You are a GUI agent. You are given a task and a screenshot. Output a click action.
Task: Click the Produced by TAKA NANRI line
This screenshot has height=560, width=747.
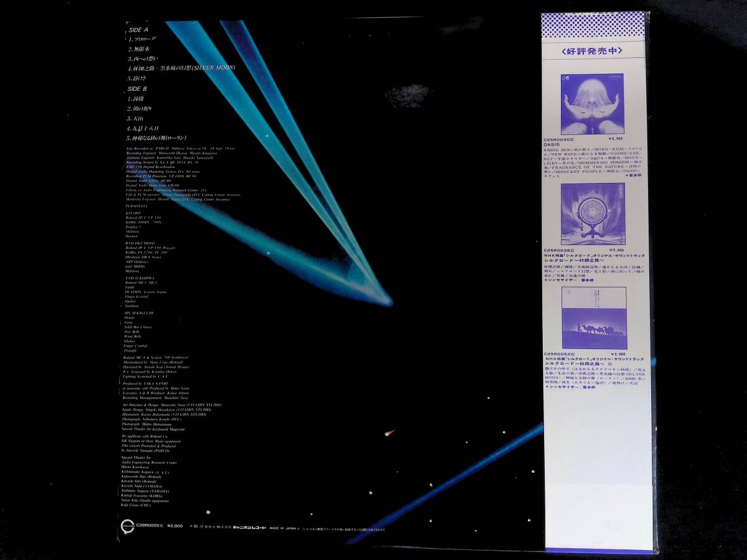click(145, 383)
